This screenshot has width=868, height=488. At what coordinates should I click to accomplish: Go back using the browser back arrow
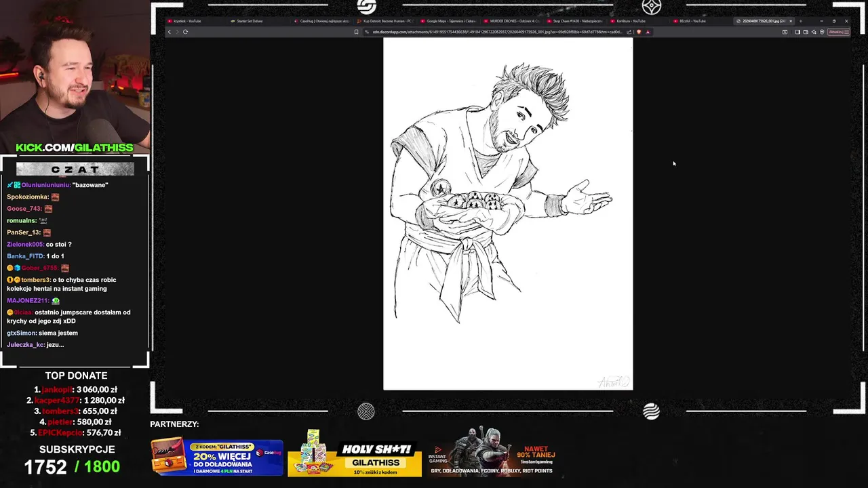pyautogui.click(x=170, y=32)
